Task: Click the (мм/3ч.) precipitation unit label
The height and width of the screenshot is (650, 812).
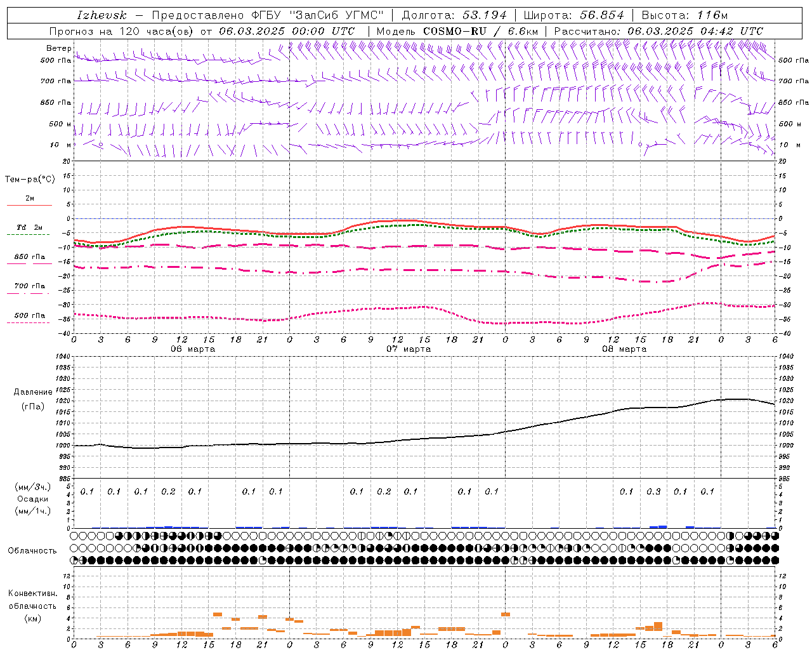Action: (33, 487)
